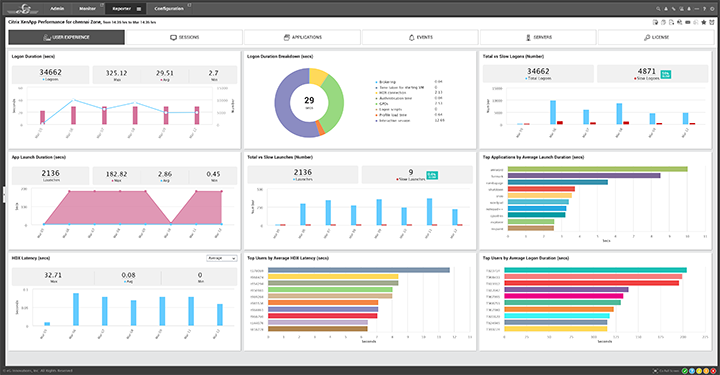Switch to the License tab
The image size is (720, 375).
point(656,37)
